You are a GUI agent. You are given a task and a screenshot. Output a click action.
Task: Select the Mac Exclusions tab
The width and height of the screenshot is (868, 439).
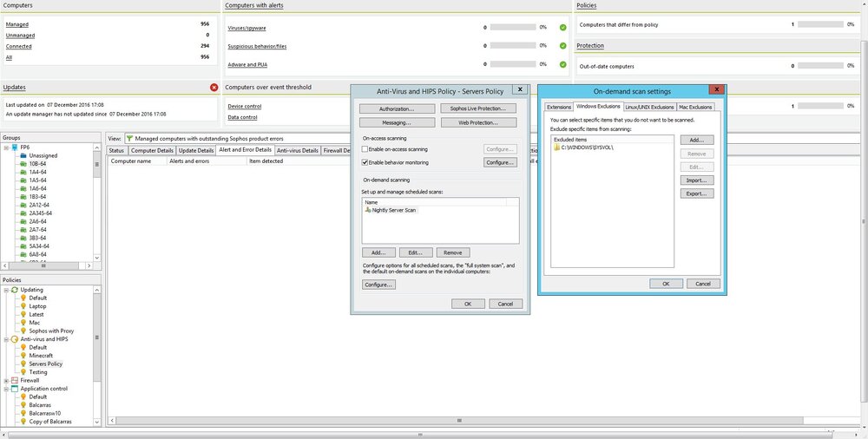click(x=695, y=107)
